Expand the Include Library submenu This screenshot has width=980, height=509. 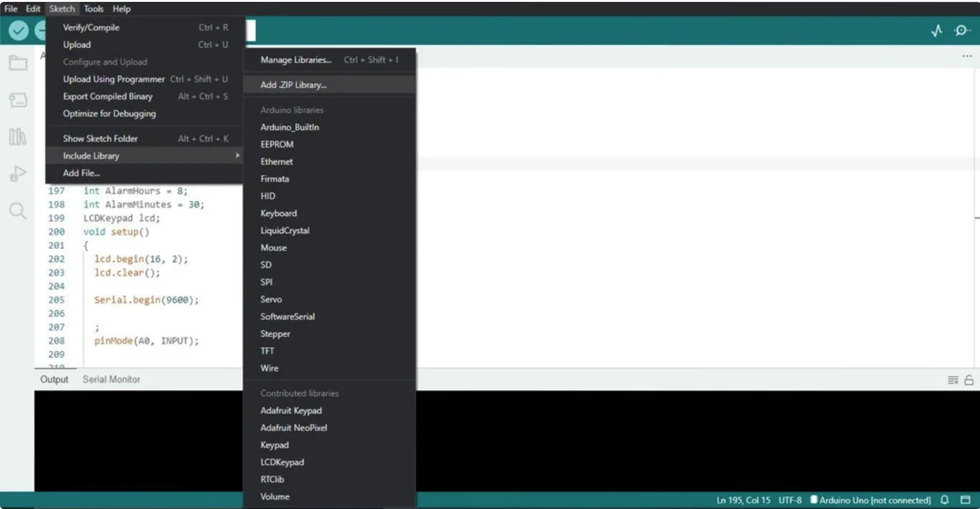(145, 156)
